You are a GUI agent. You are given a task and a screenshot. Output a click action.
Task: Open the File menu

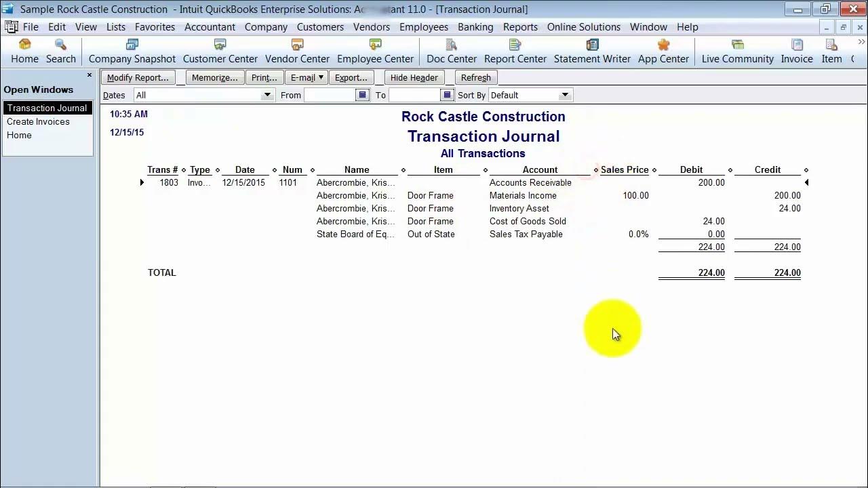click(x=31, y=27)
